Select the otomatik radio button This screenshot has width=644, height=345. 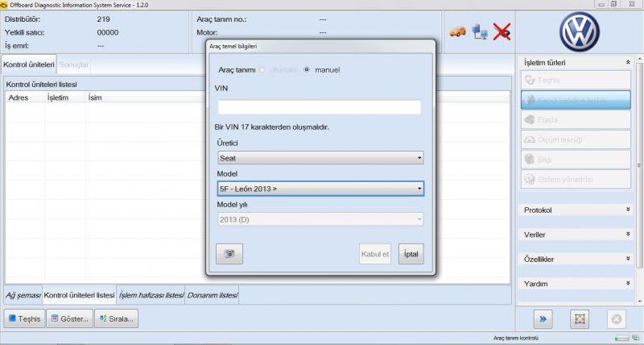262,70
